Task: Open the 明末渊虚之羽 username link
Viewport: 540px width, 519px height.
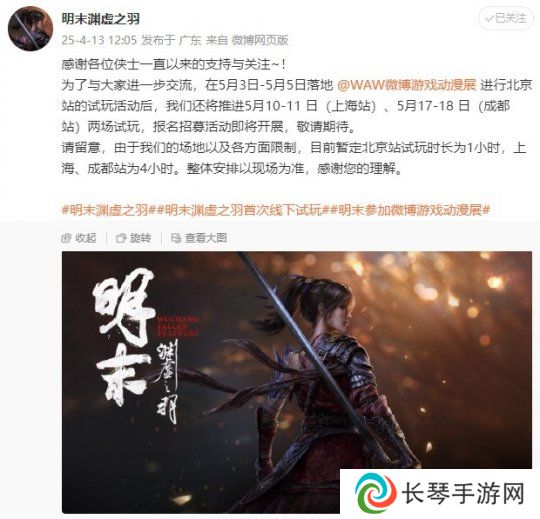Action: 101,19
